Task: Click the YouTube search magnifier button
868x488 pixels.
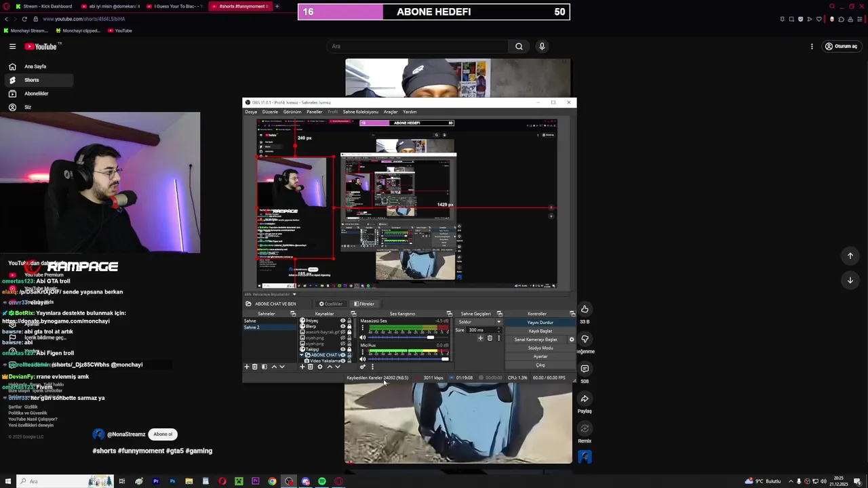Action: 519,46
